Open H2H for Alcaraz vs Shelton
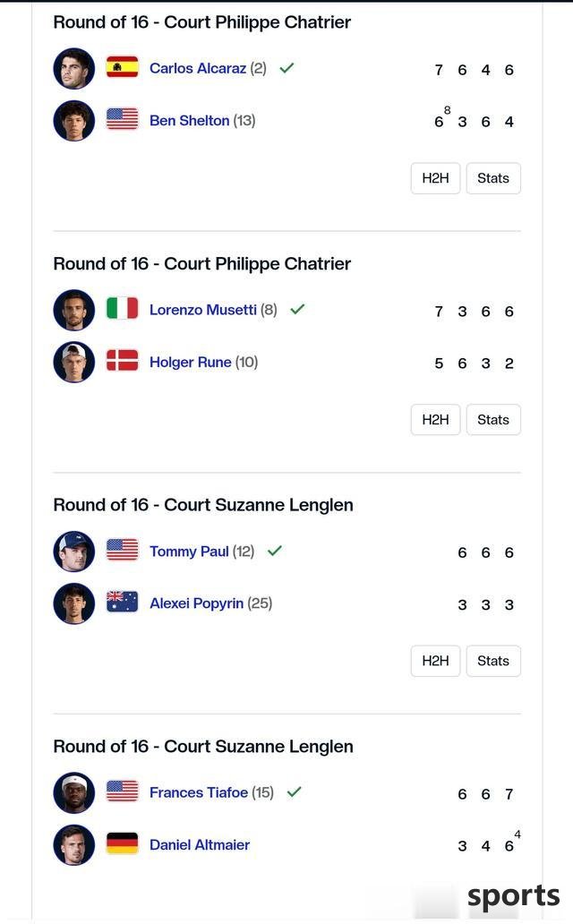The image size is (573, 924). [436, 178]
